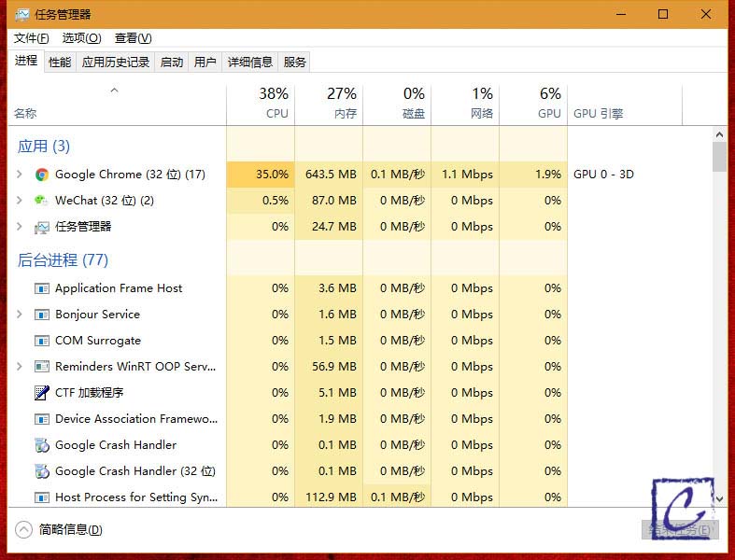Click the Google Chrome app icon
The height and width of the screenshot is (560, 735).
coord(42,175)
